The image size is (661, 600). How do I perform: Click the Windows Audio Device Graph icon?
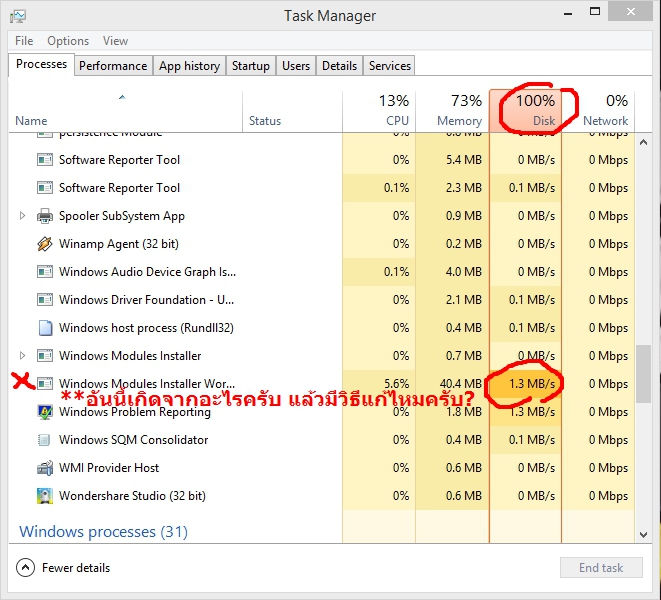45,272
